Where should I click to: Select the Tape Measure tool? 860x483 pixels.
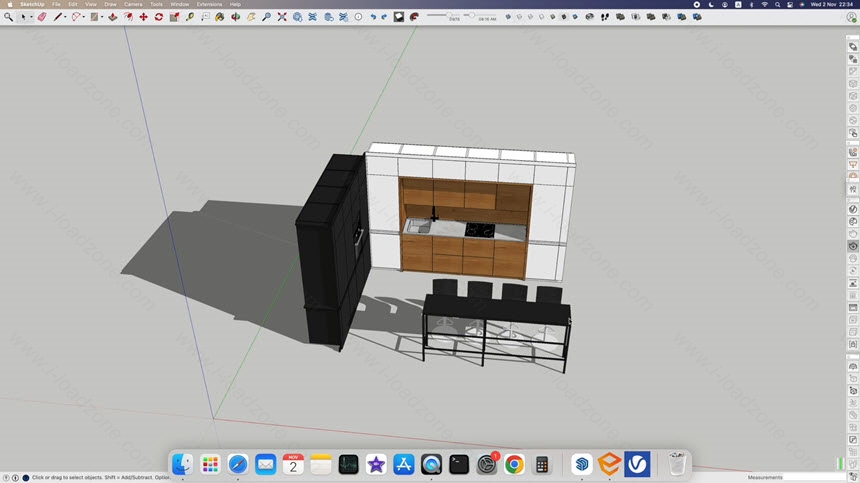coord(190,17)
